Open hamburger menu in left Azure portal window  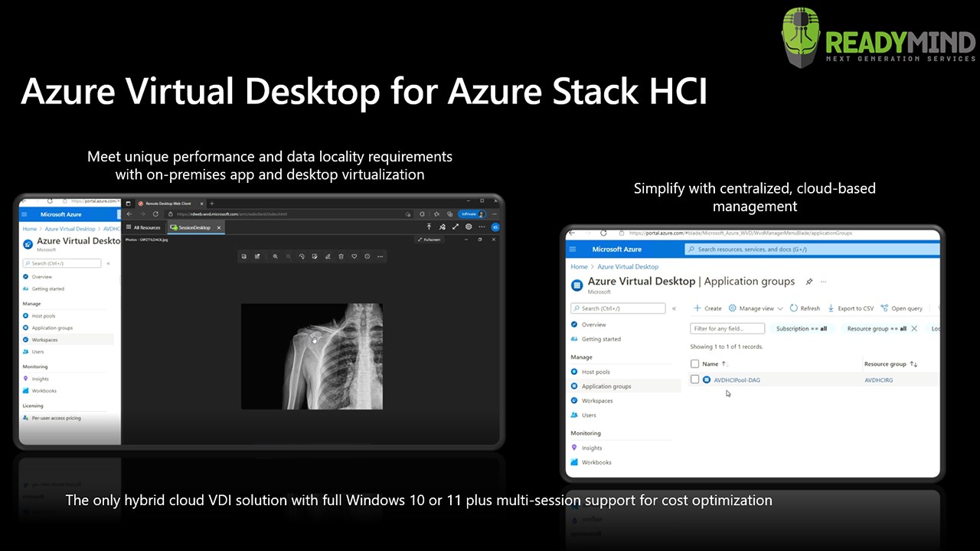(24, 215)
